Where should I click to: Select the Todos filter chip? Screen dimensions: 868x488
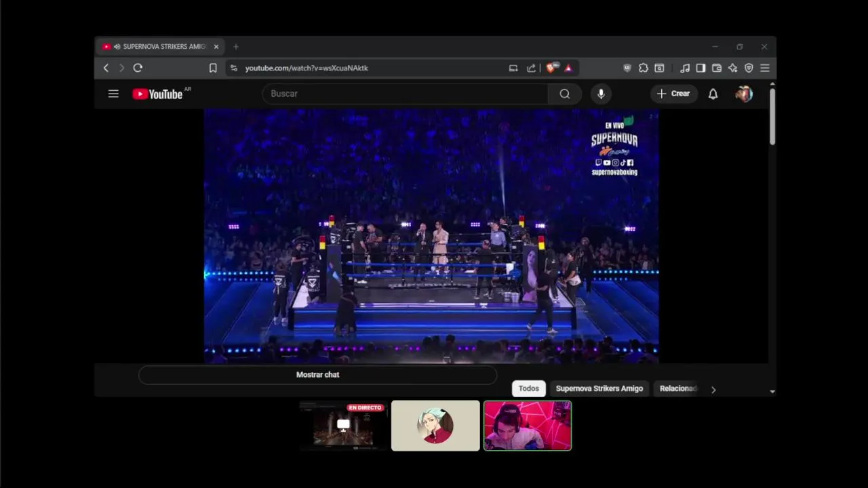point(529,388)
